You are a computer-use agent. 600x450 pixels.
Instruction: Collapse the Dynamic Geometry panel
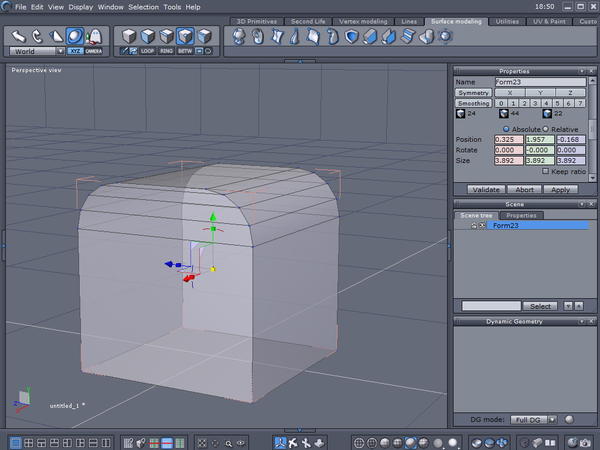(x=582, y=321)
